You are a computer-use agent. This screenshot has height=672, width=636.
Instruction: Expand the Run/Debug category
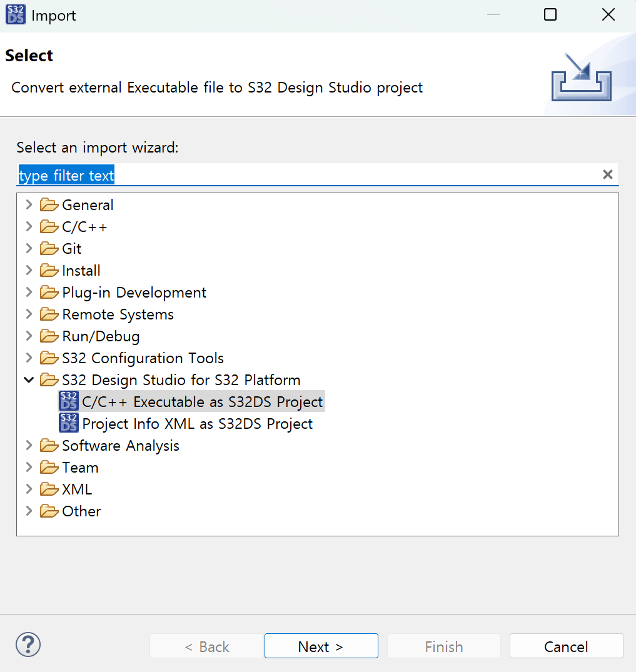[29, 336]
